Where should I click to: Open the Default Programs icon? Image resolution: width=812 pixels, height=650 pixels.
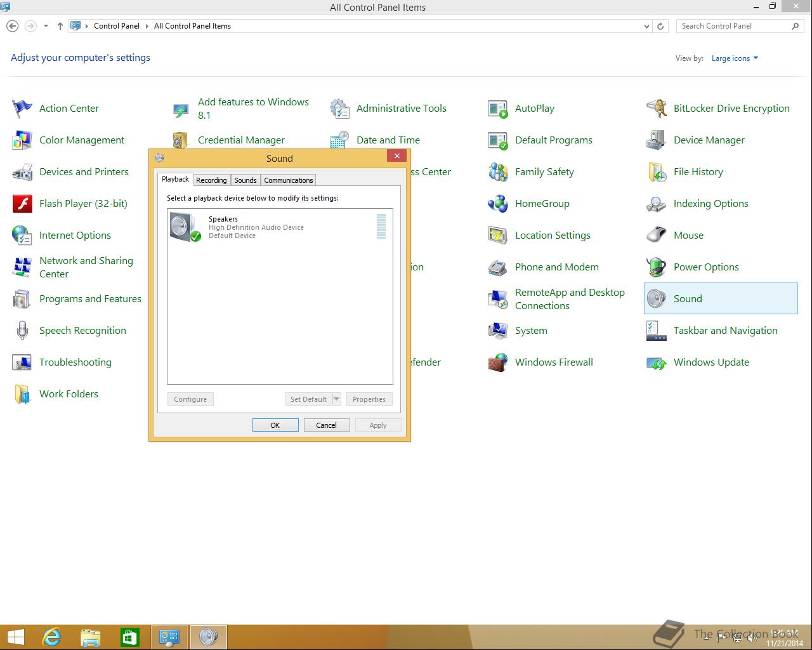[498, 140]
